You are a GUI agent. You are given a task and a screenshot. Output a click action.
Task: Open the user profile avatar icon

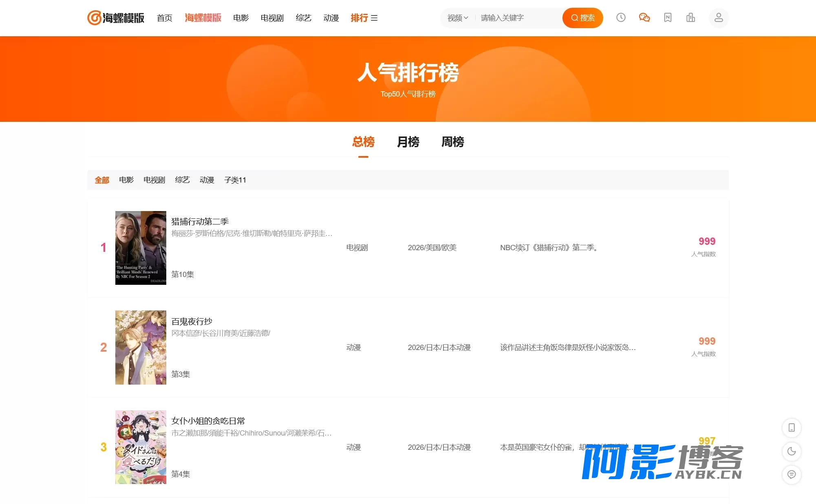pyautogui.click(x=719, y=18)
